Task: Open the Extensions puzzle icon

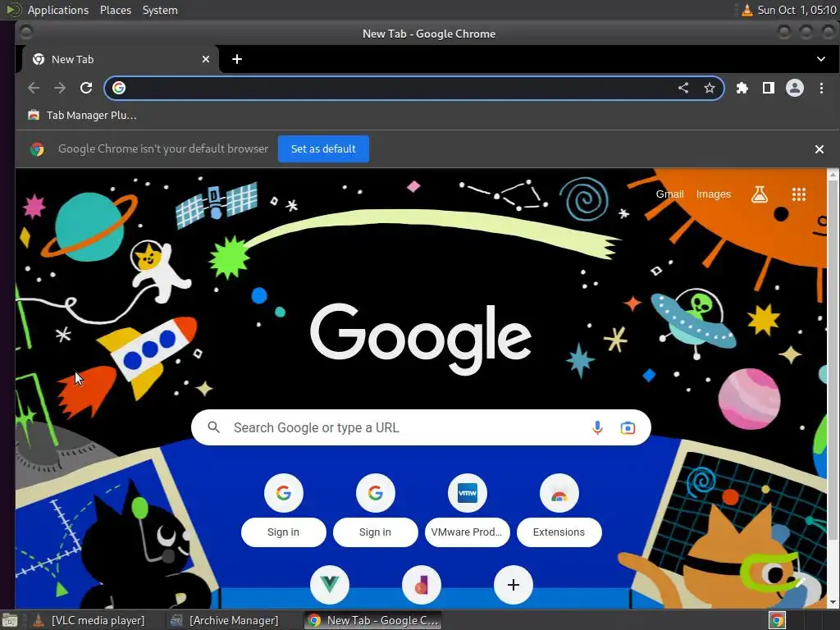Action: pos(742,88)
